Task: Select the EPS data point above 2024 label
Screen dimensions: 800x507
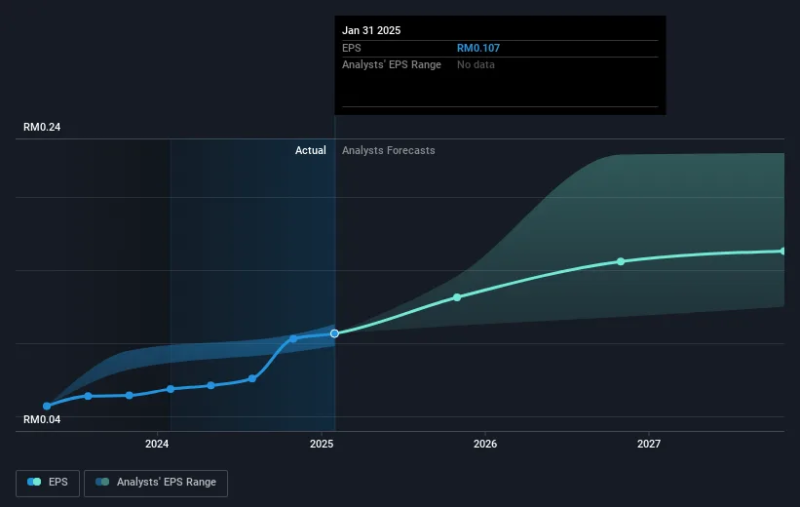Action: pyautogui.click(x=170, y=388)
